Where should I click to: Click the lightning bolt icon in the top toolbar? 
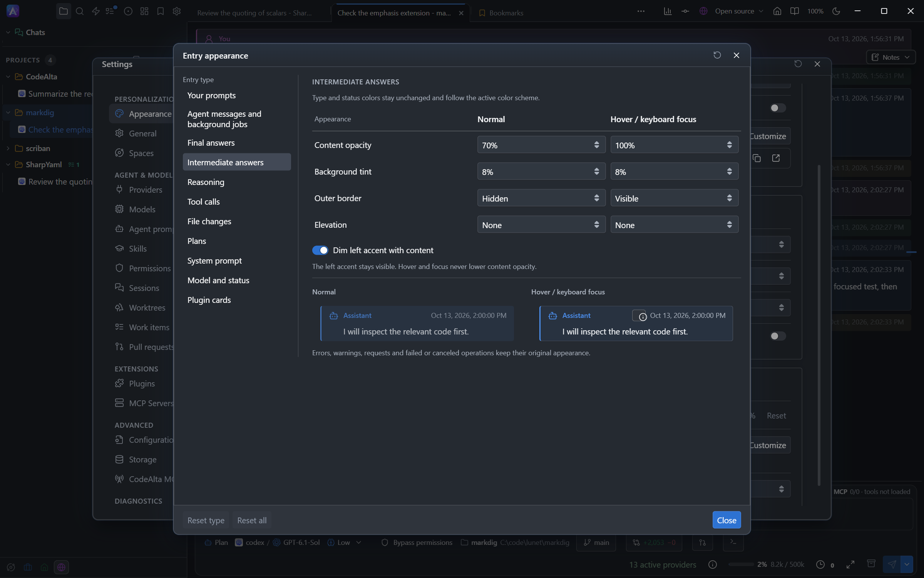(96, 11)
